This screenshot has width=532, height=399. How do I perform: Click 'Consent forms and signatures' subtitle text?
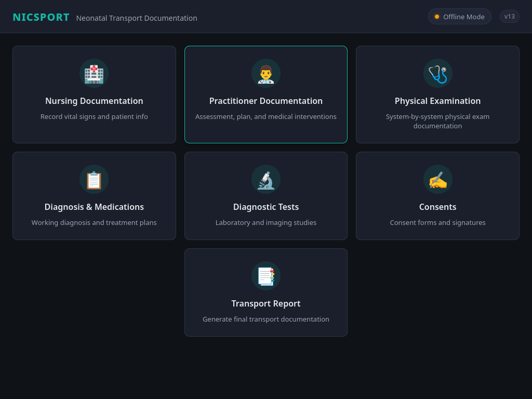[437, 222]
